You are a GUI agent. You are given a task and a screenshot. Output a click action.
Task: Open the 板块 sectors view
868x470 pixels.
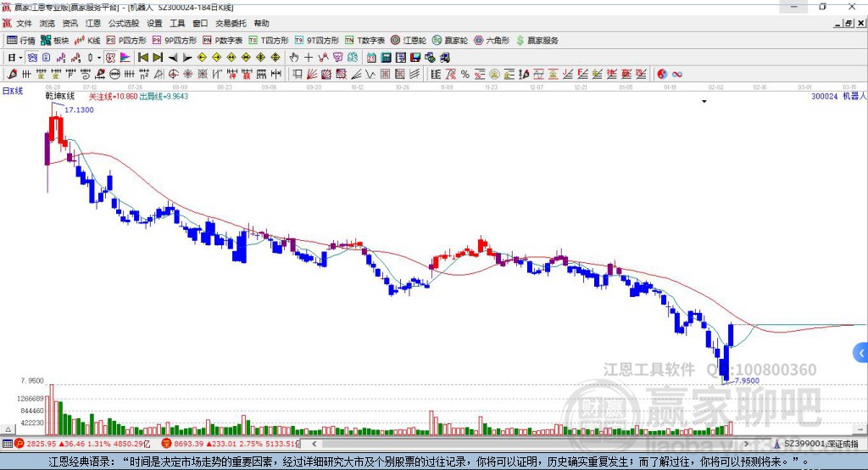(55, 41)
